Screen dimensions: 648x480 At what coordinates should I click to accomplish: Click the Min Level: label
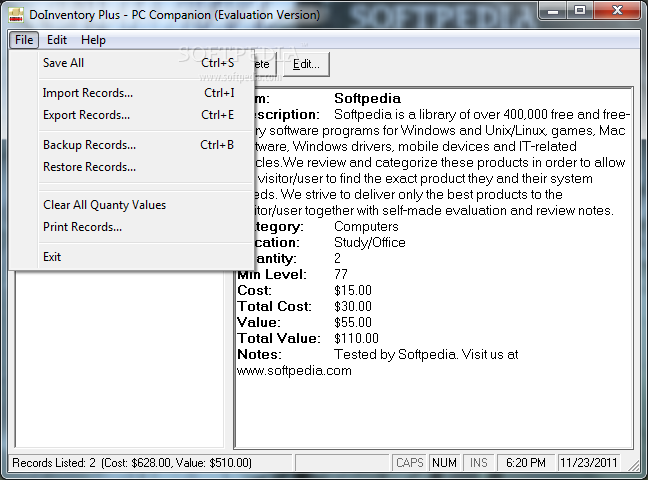[x=272, y=275]
